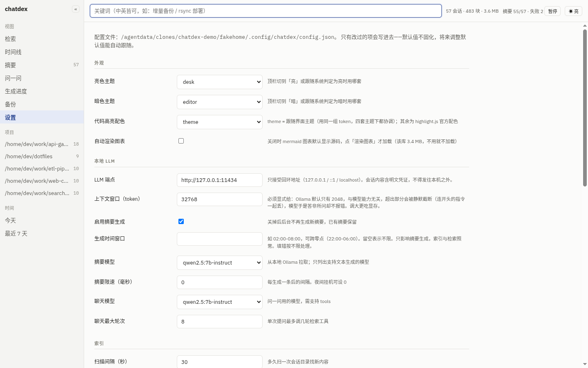Click the 暂停 pause button
This screenshot has width=588, height=368.
[552, 11]
